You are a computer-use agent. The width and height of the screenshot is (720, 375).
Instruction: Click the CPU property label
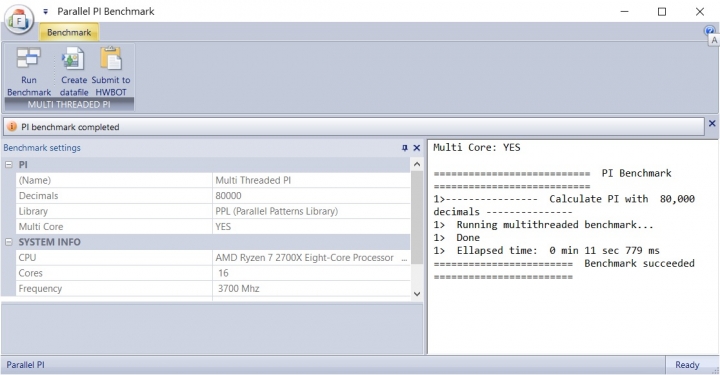(27, 257)
